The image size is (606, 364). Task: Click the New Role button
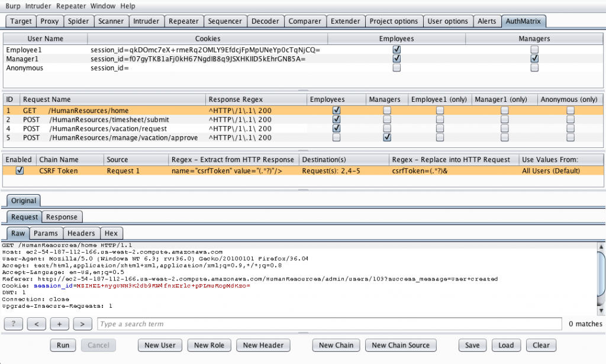(x=209, y=345)
